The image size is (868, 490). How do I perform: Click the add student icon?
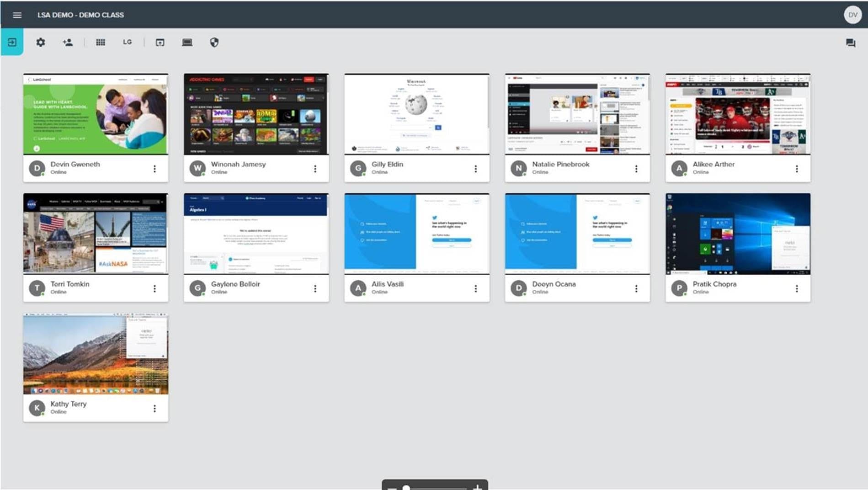pyautogui.click(x=68, y=42)
